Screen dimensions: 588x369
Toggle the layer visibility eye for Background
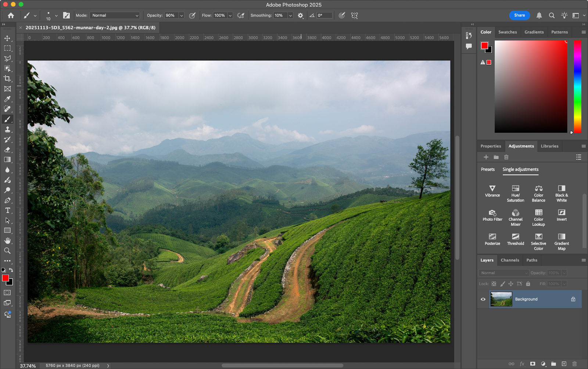(483, 299)
